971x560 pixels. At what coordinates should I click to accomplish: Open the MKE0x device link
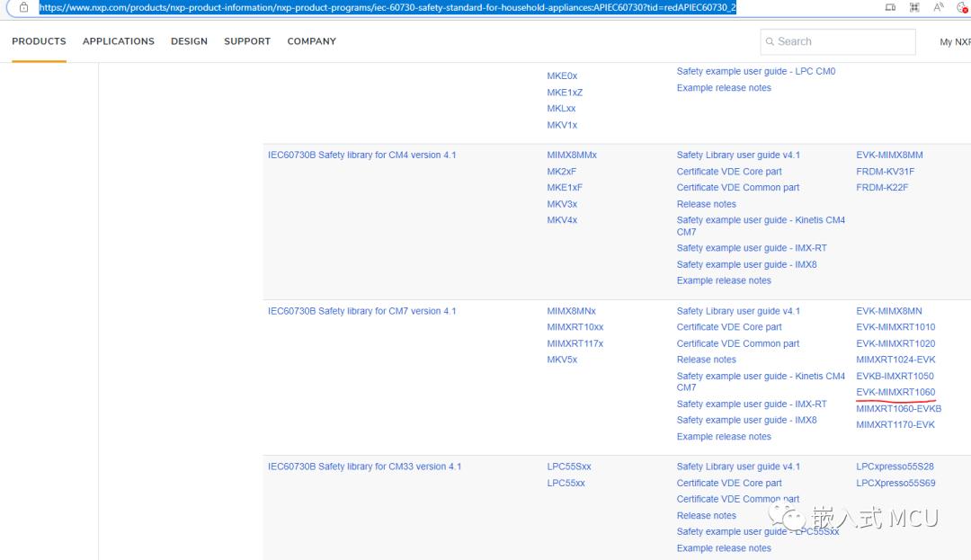562,76
